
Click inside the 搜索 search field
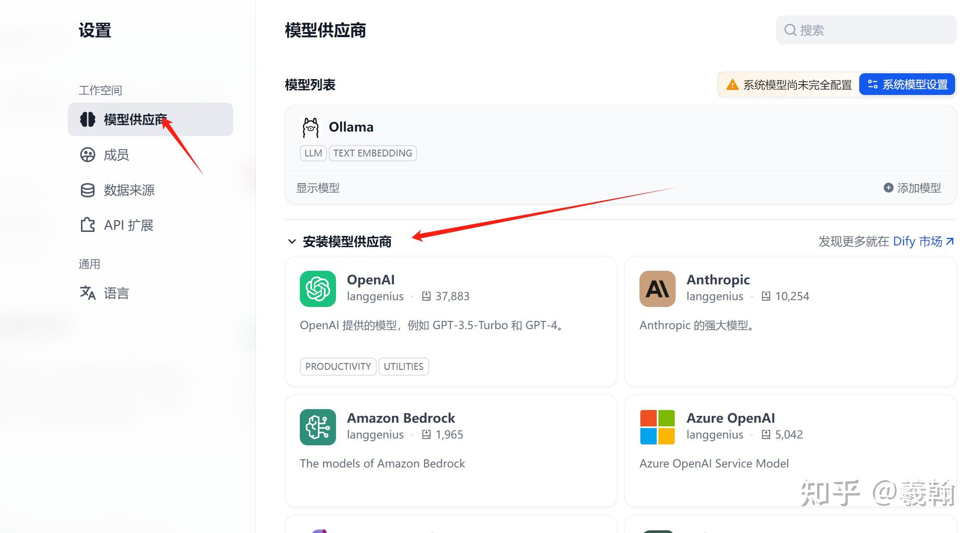[866, 30]
